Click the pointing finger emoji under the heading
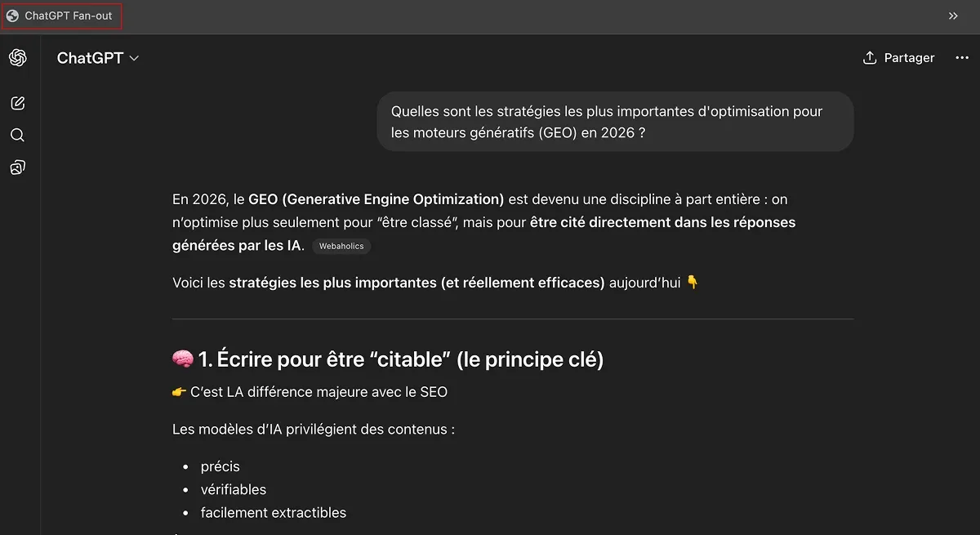 click(x=179, y=392)
